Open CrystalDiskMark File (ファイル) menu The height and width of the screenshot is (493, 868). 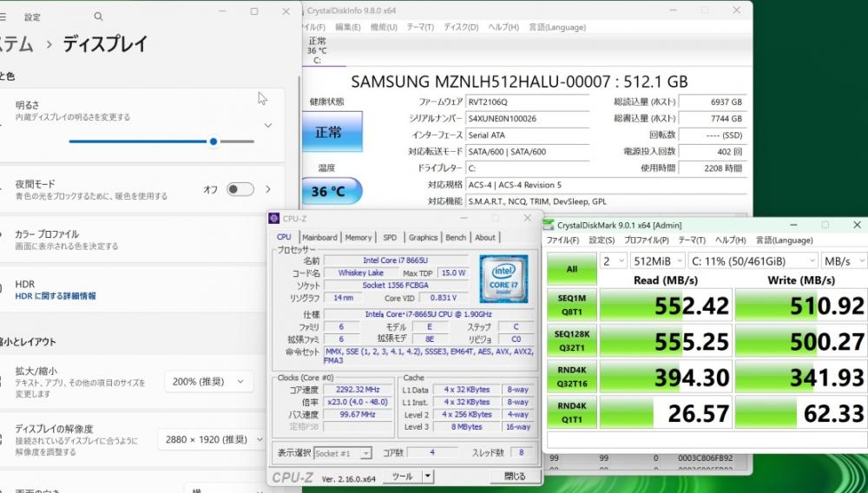[x=562, y=240]
